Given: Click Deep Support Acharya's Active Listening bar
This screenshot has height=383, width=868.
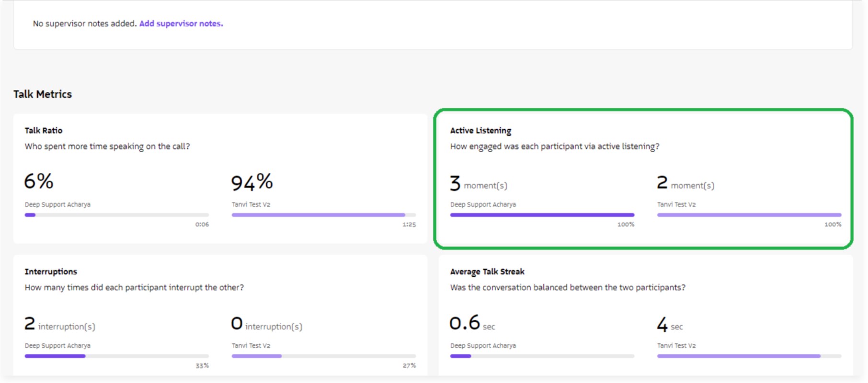Looking at the screenshot, I should tap(542, 215).
